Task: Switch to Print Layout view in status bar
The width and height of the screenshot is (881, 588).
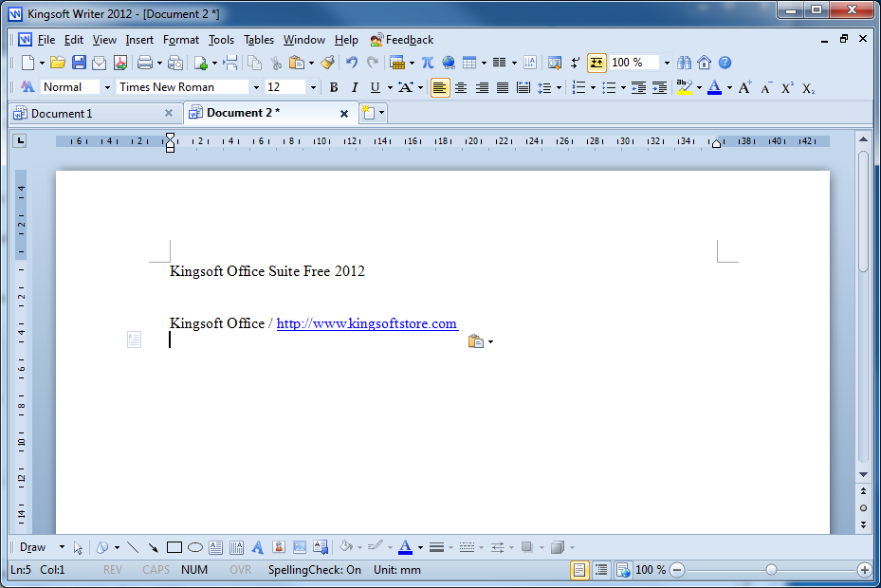Action: (x=578, y=570)
